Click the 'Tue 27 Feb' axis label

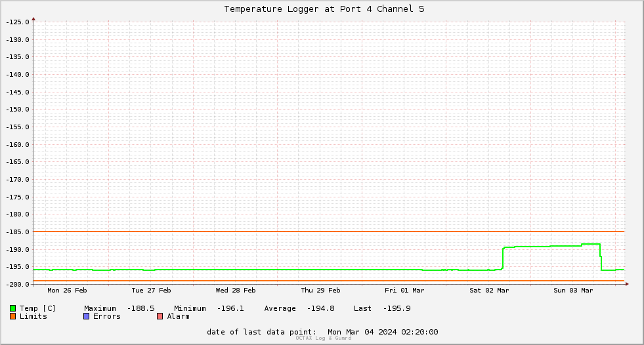(x=151, y=291)
